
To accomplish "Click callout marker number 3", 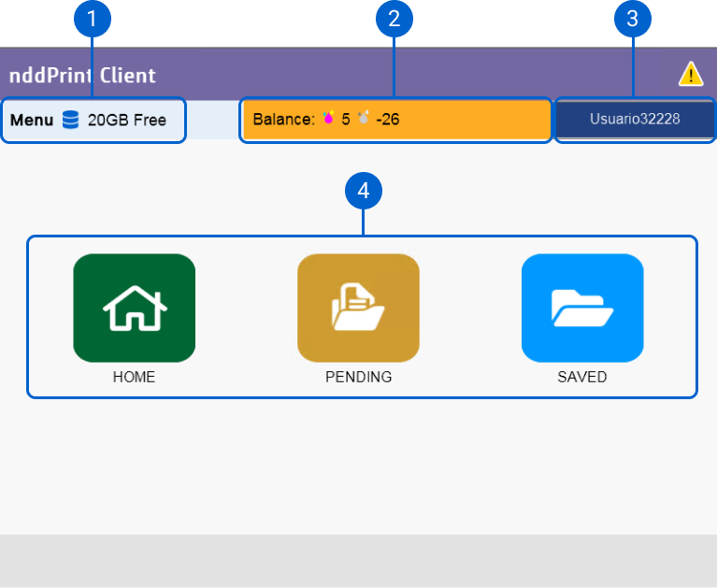I will [x=633, y=19].
